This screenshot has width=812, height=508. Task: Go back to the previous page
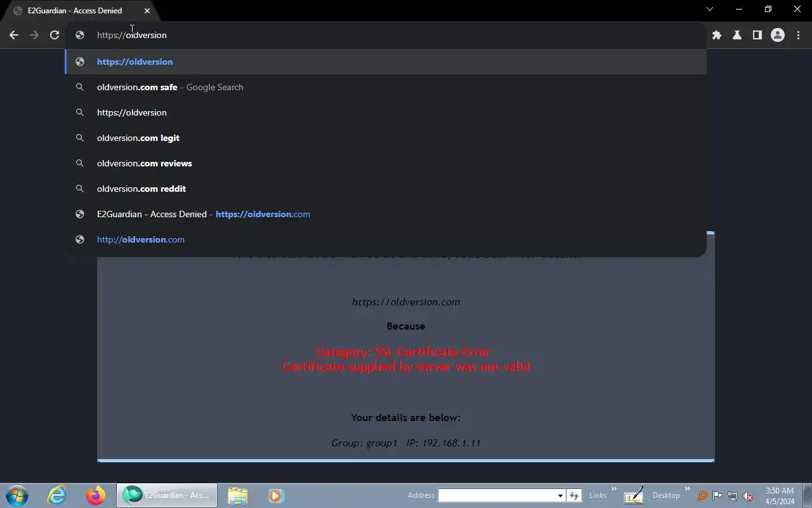(x=14, y=35)
